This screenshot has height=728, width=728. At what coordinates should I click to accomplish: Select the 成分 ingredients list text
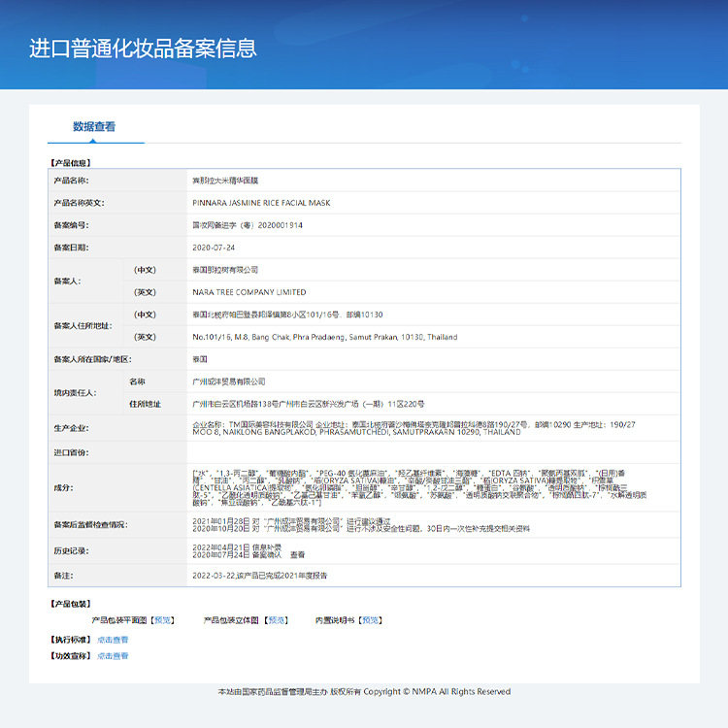419,487
